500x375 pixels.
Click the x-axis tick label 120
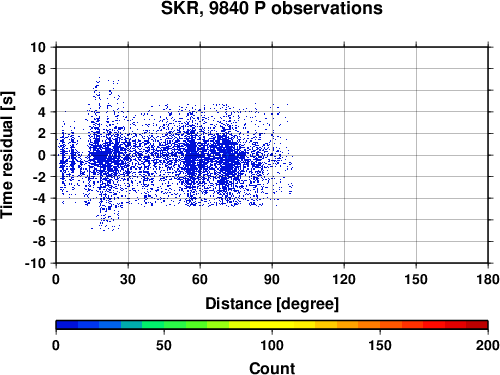coord(344,279)
